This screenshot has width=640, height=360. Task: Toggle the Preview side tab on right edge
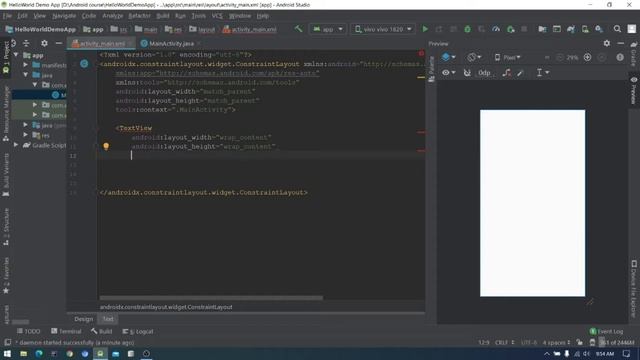(633, 90)
